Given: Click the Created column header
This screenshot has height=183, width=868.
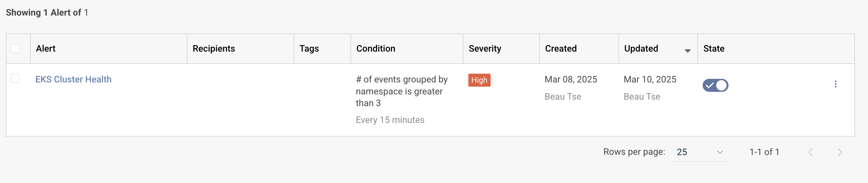Looking at the screenshot, I should (x=561, y=49).
